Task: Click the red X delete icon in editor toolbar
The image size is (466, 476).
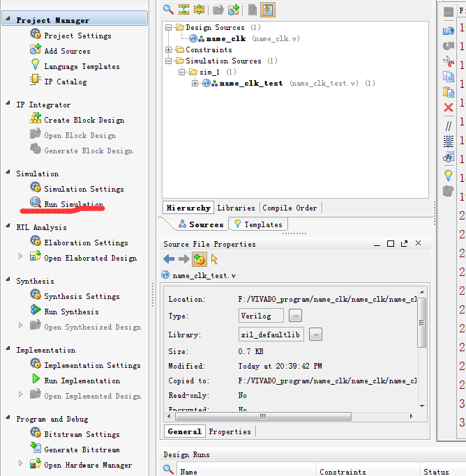Action: tap(449, 107)
